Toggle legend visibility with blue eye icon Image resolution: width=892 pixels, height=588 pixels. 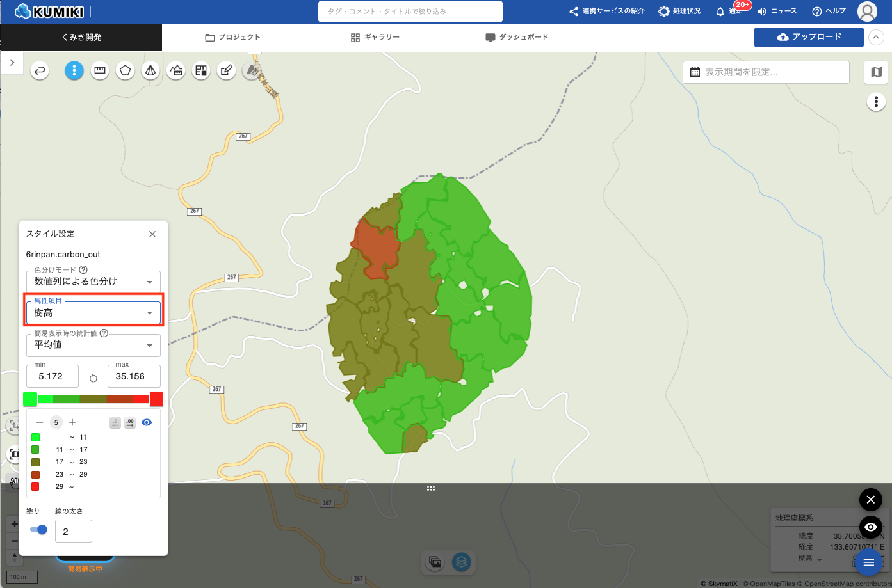(147, 422)
